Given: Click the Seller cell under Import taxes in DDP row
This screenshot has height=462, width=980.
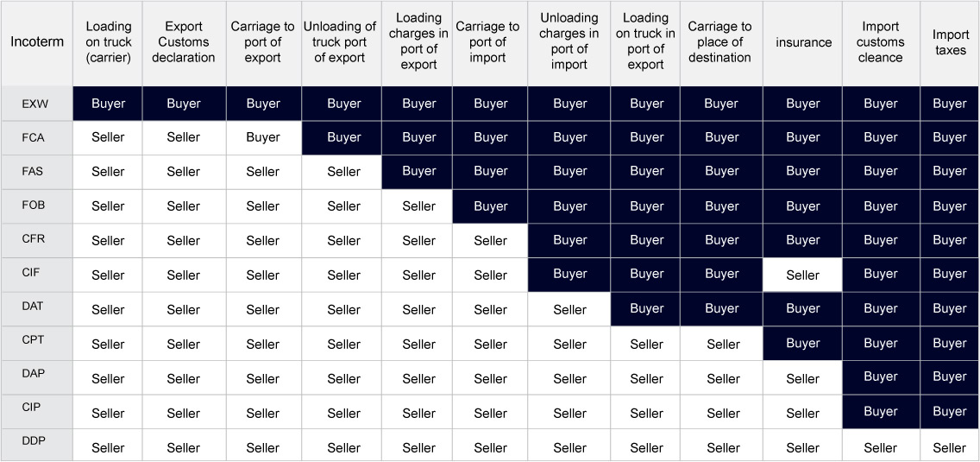Looking at the screenshot, I should click(x=949, y=447).
